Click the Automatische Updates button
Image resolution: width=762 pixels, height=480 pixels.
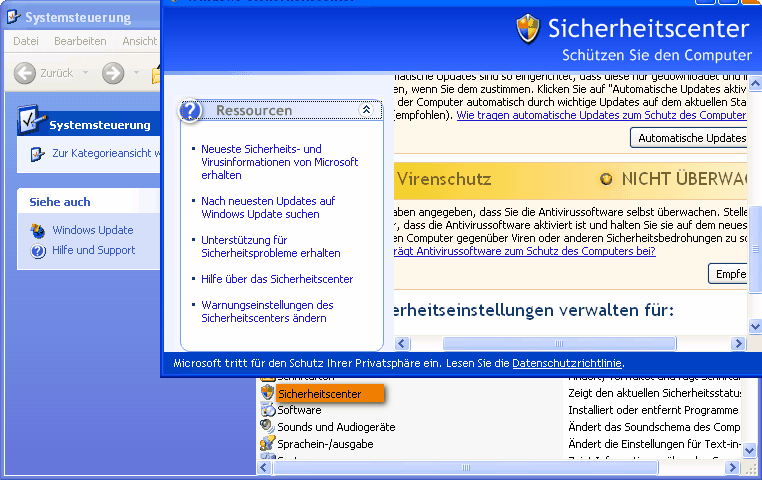click(689, 138)
